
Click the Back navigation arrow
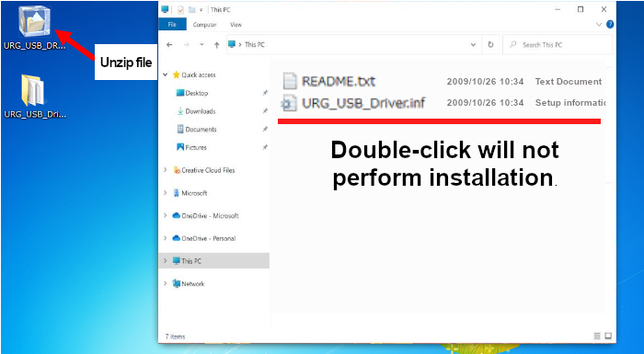pyautogui.click(x=169, y=45)
